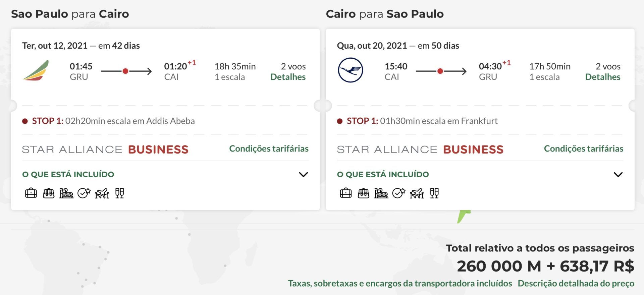Click Taxas, sobretaxas e encargos incluídos link

(x=400, y=283)
